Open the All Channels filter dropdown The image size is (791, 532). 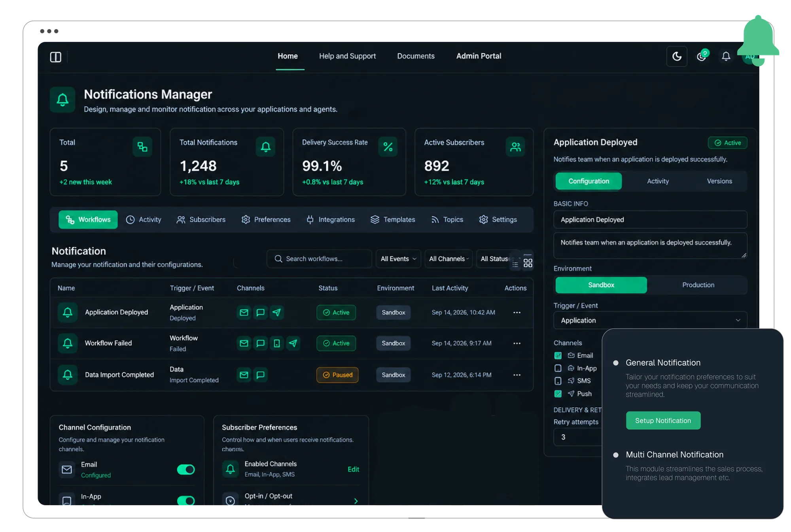click(448, 259)
